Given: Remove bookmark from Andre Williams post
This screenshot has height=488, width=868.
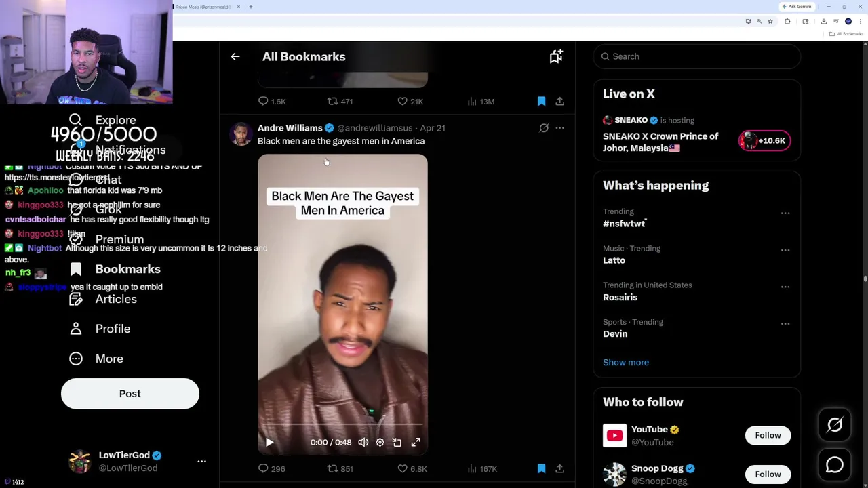Looking at the screenshot, I should [541, 468].
